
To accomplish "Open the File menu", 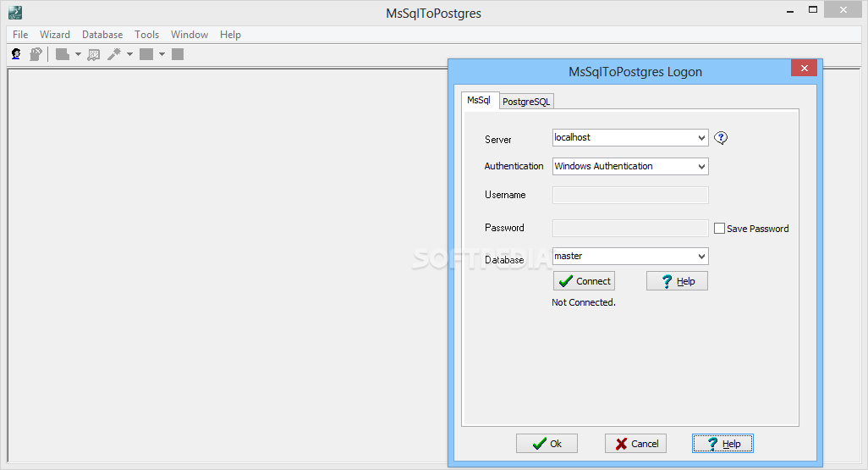I will [20, 35].
